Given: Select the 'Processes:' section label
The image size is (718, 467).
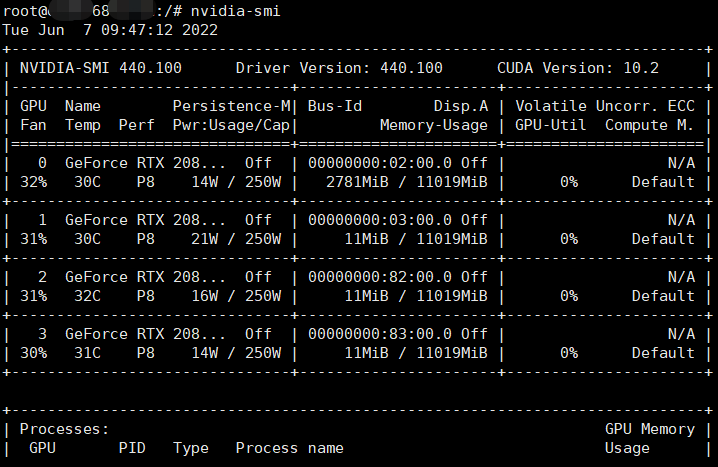Looking at the screenshot, I should coord(65,429).
